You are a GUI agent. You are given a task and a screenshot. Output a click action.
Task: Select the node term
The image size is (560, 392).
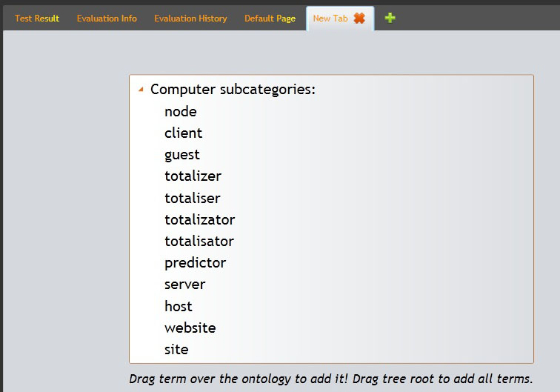pos(181,112)
